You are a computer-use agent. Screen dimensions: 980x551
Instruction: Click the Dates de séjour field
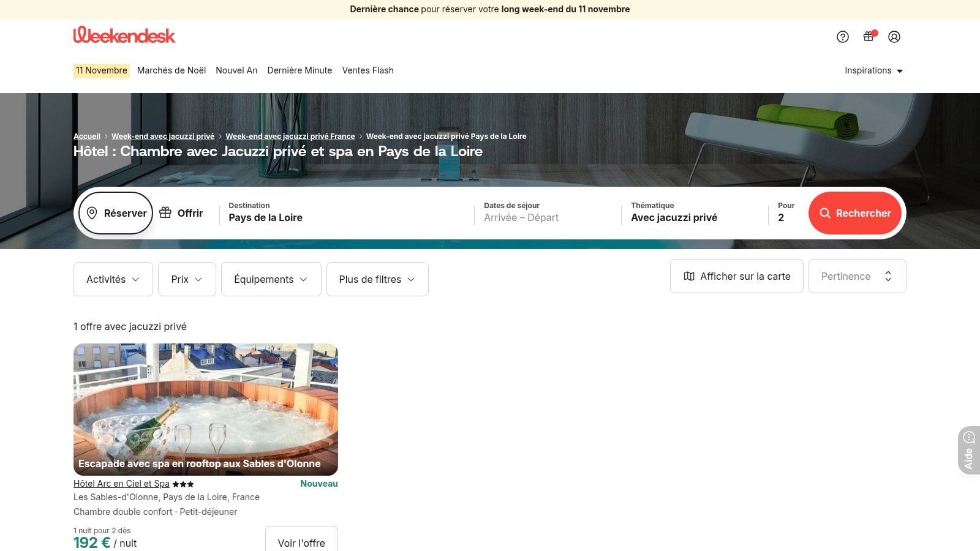(x=548, y=213)
